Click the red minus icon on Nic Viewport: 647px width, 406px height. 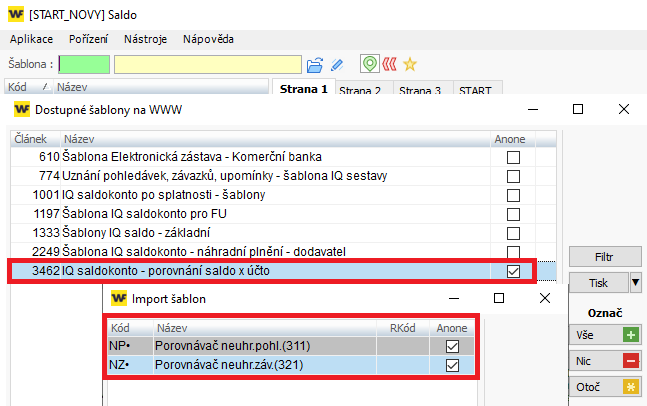[x=629, y=360]
